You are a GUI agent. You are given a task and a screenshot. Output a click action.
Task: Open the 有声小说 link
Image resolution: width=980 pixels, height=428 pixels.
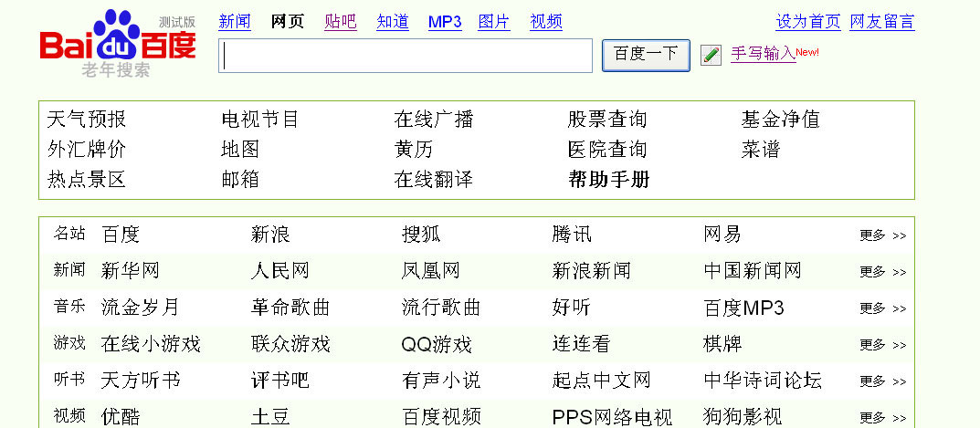tap(440, 380)
